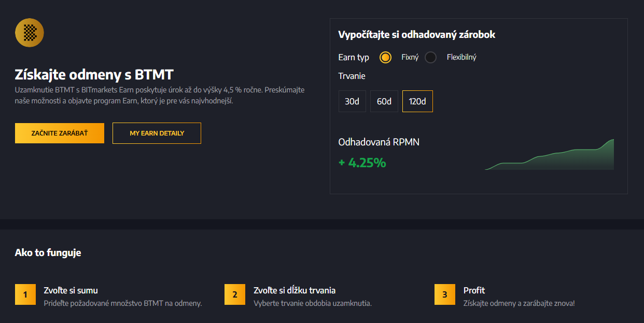The image size is (644, 323).
Task: Choose the 30d duration option
Action: pos(352,101)
